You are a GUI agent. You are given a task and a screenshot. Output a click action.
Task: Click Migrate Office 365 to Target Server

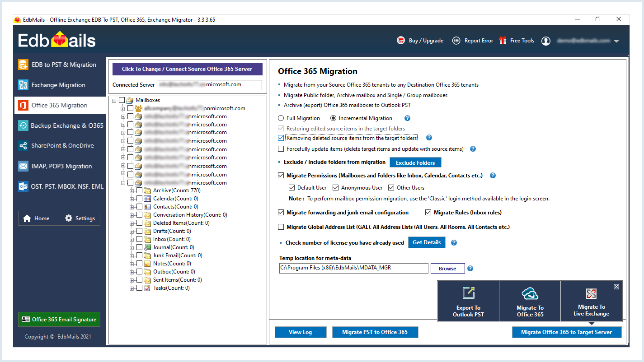[567, 332]
